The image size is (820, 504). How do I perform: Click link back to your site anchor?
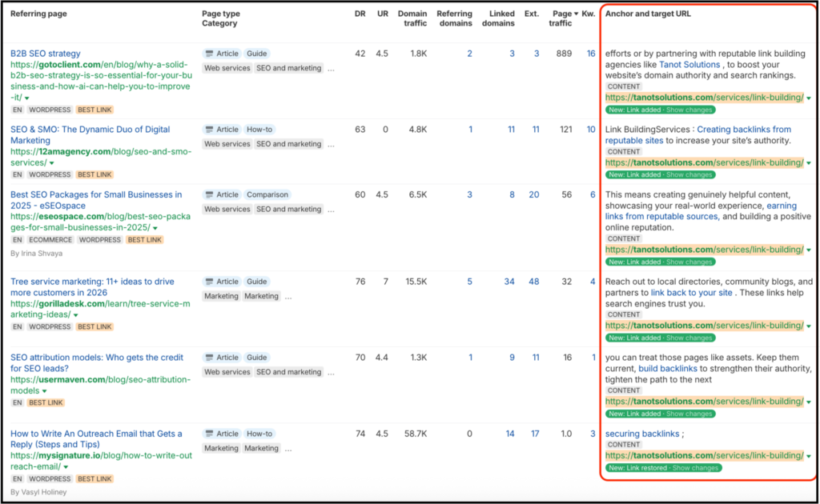click(x=691, y=293)
